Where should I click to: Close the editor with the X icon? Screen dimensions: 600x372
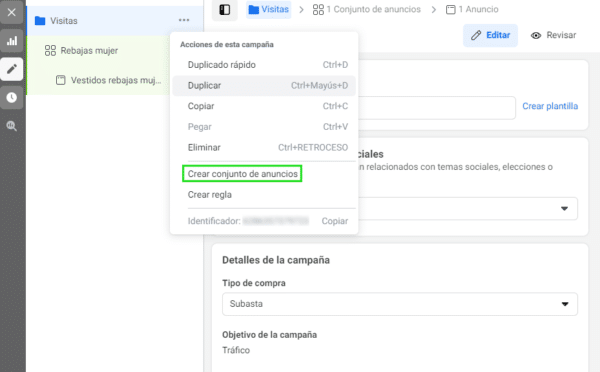pyautogui.click(x=11, y=12)
